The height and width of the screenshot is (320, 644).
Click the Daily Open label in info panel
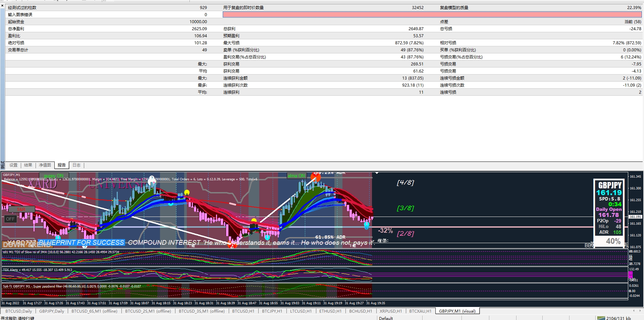(x=609, y=209)
